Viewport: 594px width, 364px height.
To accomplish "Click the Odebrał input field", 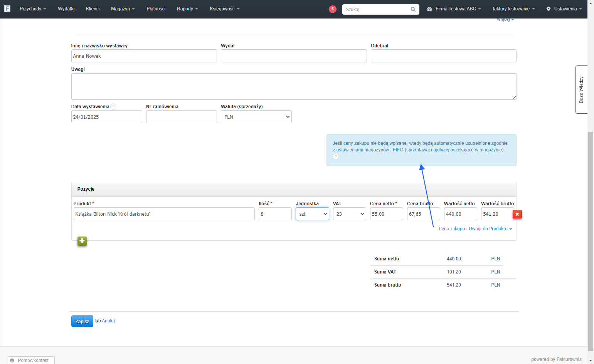I will [x=444, y=56].
